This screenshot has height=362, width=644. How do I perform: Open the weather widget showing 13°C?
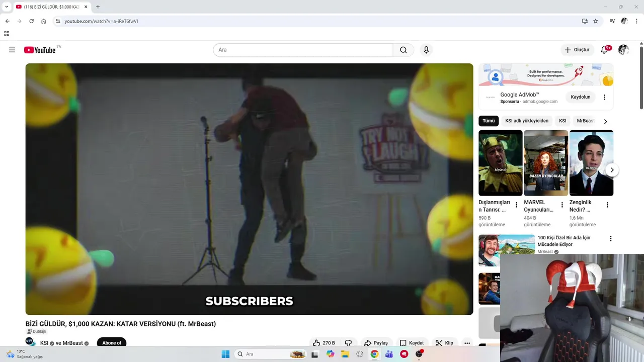coord(24,354)
